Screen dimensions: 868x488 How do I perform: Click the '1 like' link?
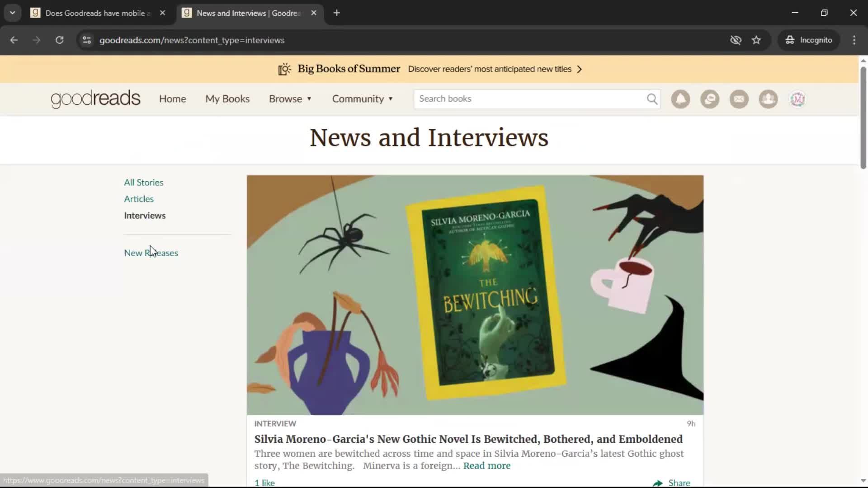tap(264, 483)
